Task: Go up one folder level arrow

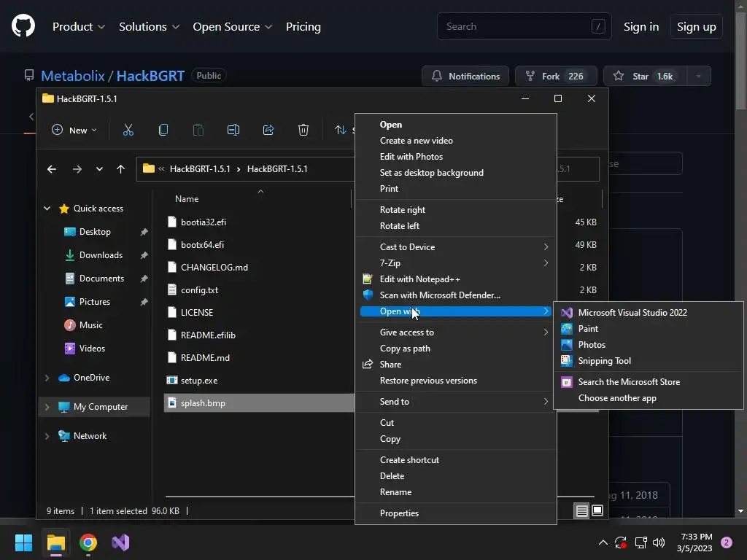Action: (120, 169)
